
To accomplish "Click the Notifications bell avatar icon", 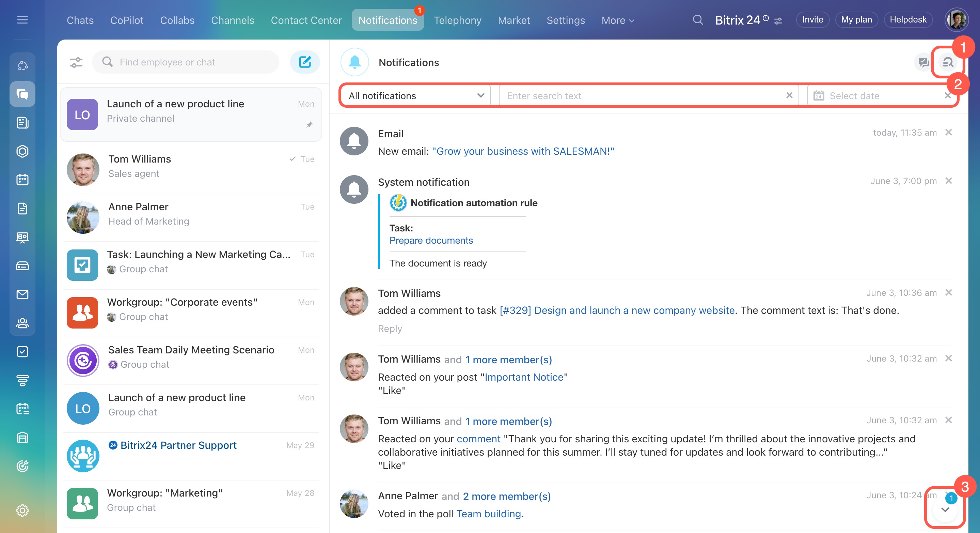I will click(354, 62).
